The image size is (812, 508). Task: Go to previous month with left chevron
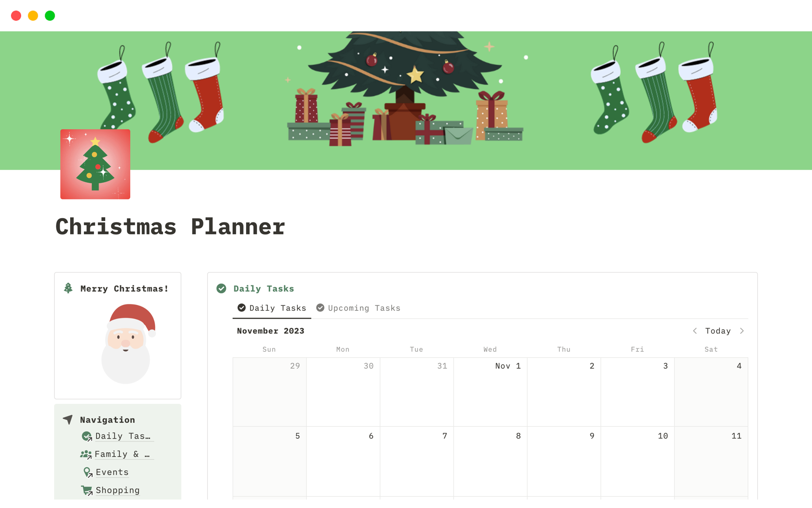tap(695, 331)
